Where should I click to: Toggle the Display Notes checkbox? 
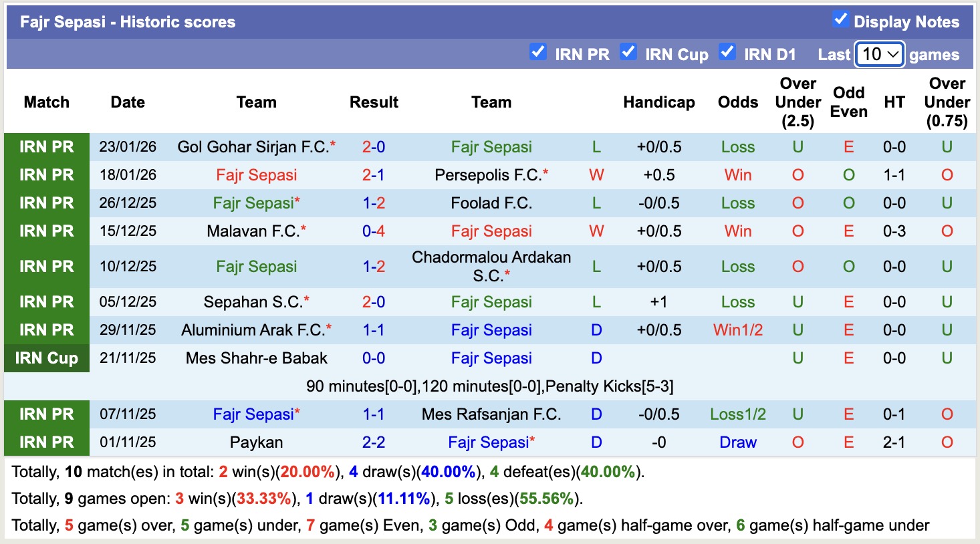coord(841,20)
